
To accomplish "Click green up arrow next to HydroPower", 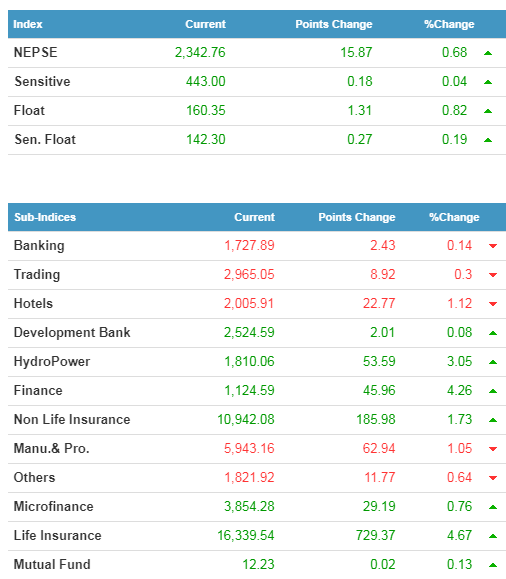I will click(x=493, y=362).
